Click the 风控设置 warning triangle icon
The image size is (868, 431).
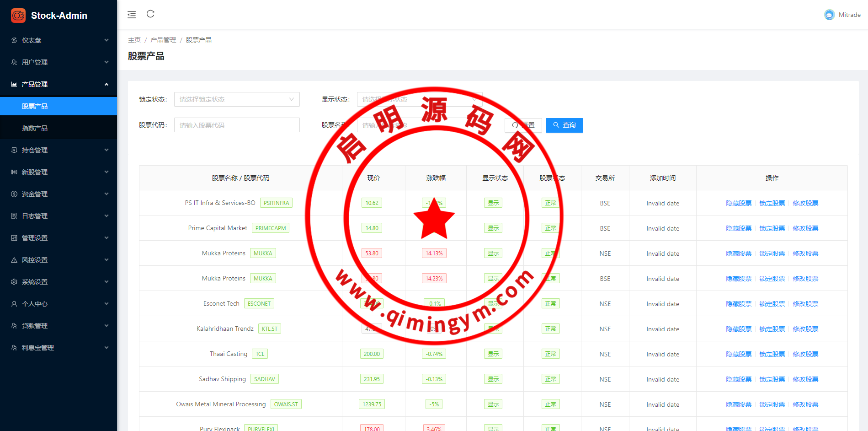[14, 260]
